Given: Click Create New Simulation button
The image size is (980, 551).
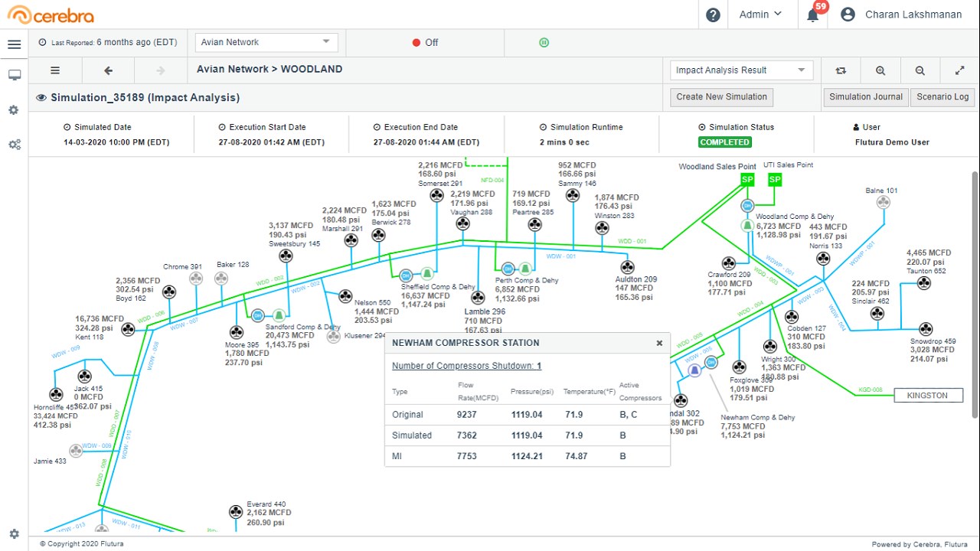Looking at the screenshot, I should click(x=721, y=97).
